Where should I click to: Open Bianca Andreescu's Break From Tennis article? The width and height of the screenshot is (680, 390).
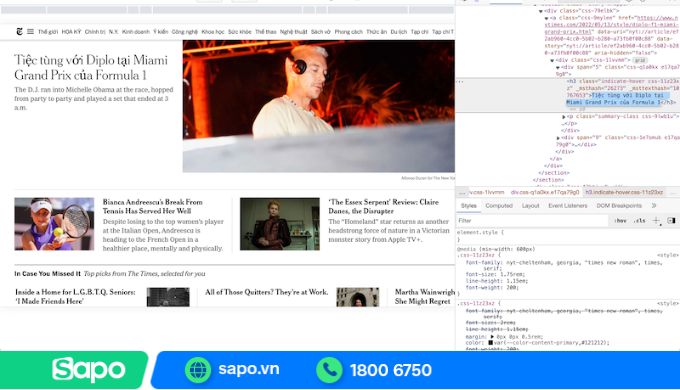pyautogui.click(x=153, y=206)
